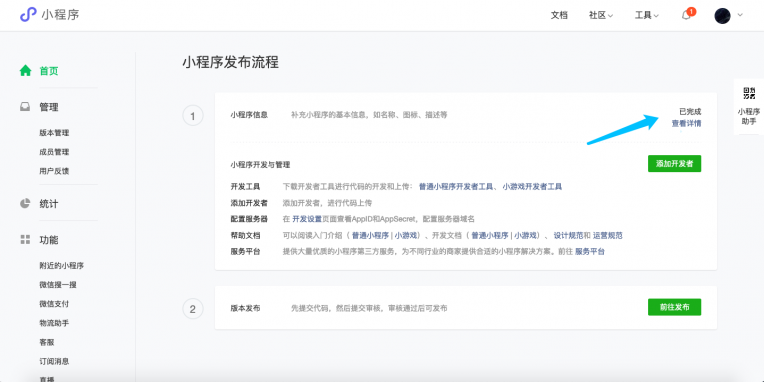Click the 帮助文档 row label

[x=246, y=235]
